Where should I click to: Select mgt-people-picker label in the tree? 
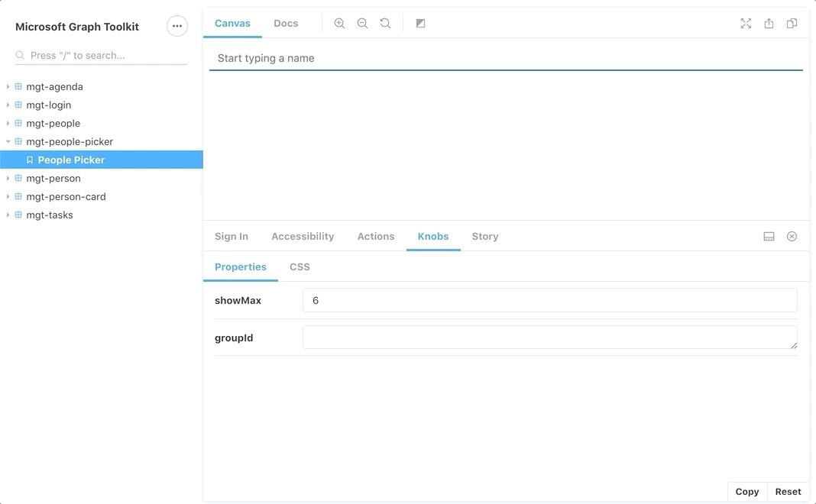click(70, 141)
